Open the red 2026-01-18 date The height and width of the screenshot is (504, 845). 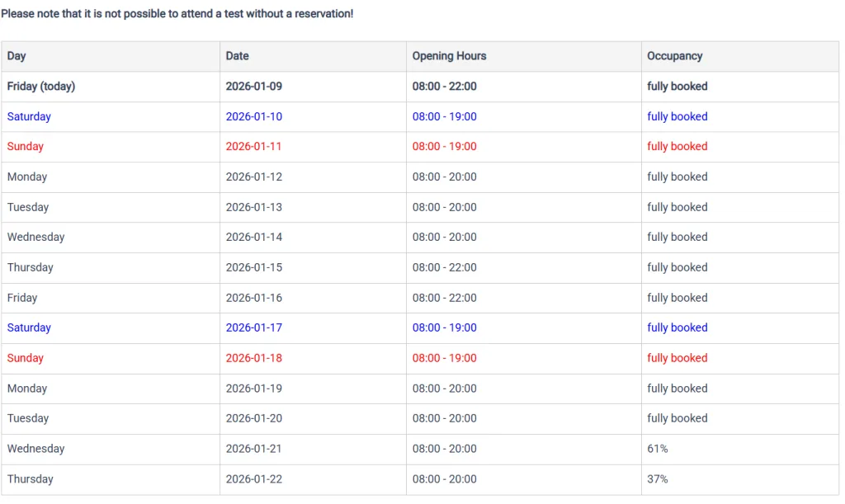(x=253, y=358)
